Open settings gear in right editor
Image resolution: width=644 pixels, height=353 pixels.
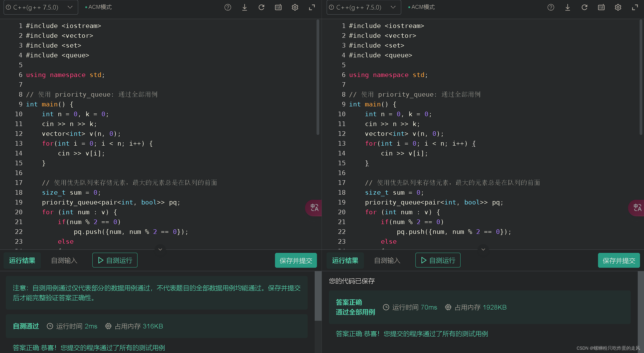(x=618, y=7)
